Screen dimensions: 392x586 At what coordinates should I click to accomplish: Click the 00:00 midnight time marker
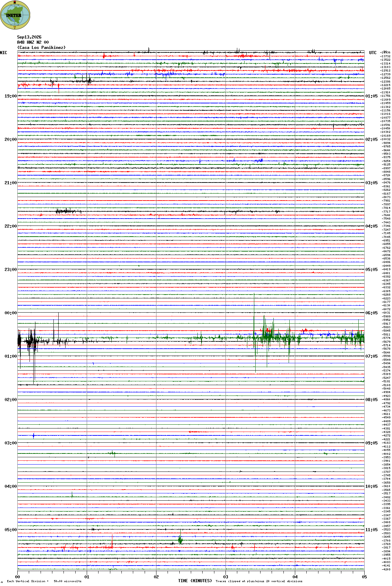pos(10,313)
